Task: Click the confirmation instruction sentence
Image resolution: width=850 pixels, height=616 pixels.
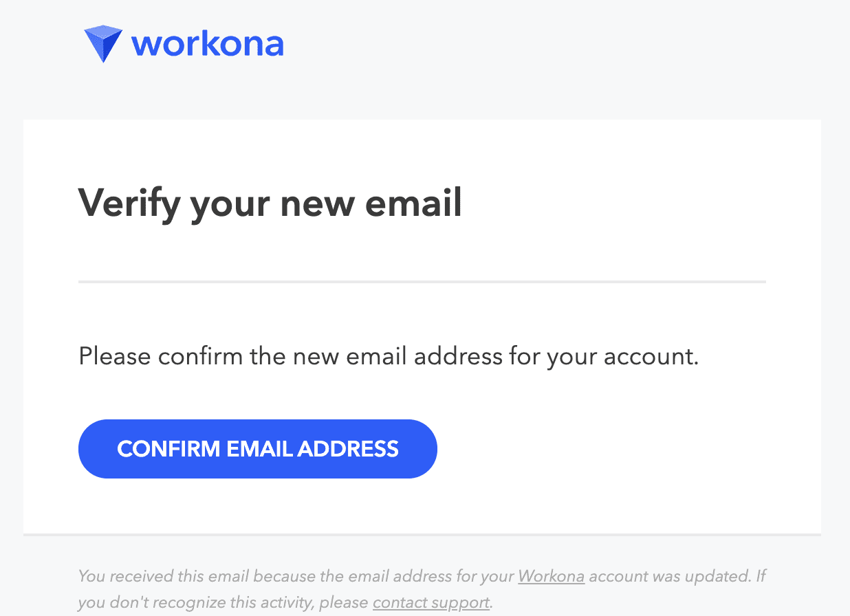Action: 389,356
